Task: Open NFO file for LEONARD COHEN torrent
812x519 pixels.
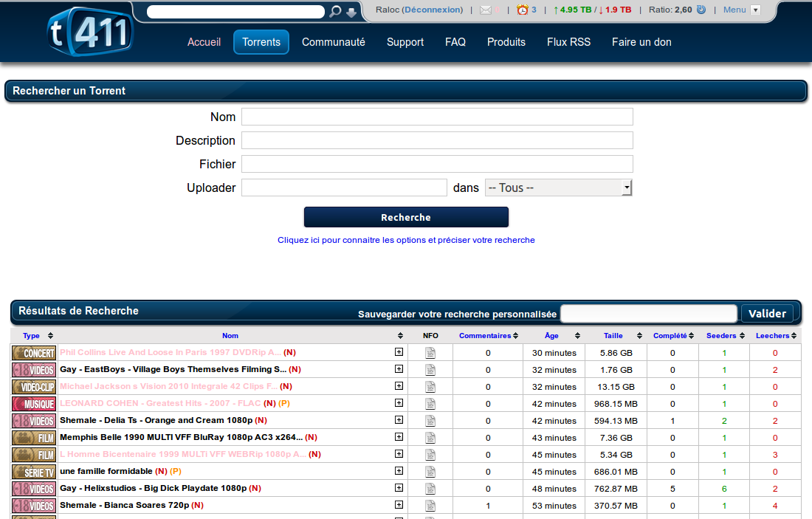Action: (x=430, y=404)
